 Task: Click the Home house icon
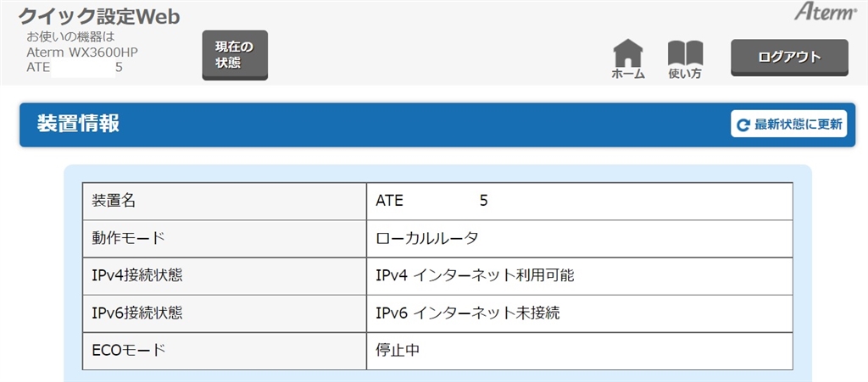(x=628, y=53)
